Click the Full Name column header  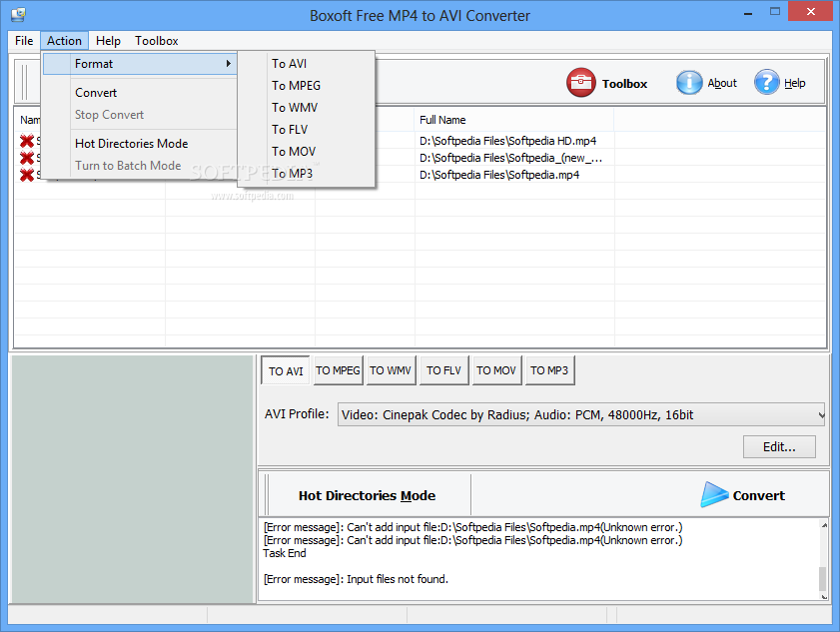coord(514,120)
